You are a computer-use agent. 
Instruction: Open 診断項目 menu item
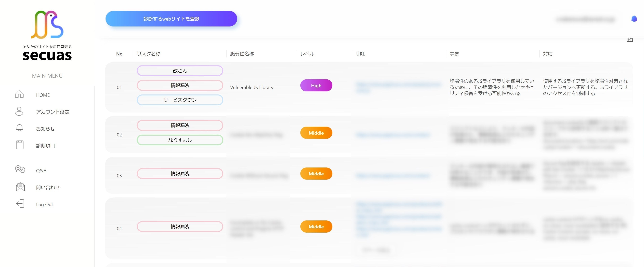pyautogui.click(x=46, y=146)
